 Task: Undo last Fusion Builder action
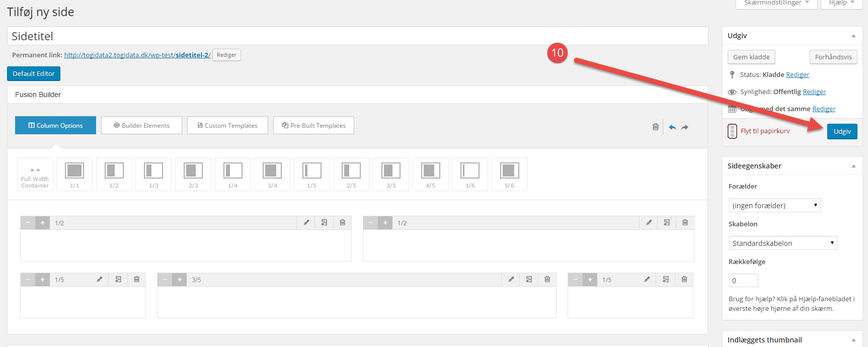[672, 127]
